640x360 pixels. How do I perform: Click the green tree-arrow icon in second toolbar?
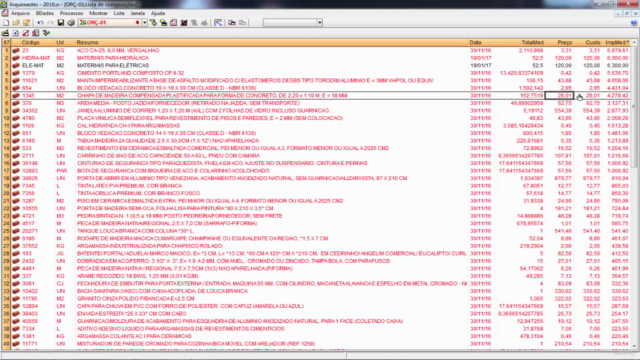click(x=46, y=33)
